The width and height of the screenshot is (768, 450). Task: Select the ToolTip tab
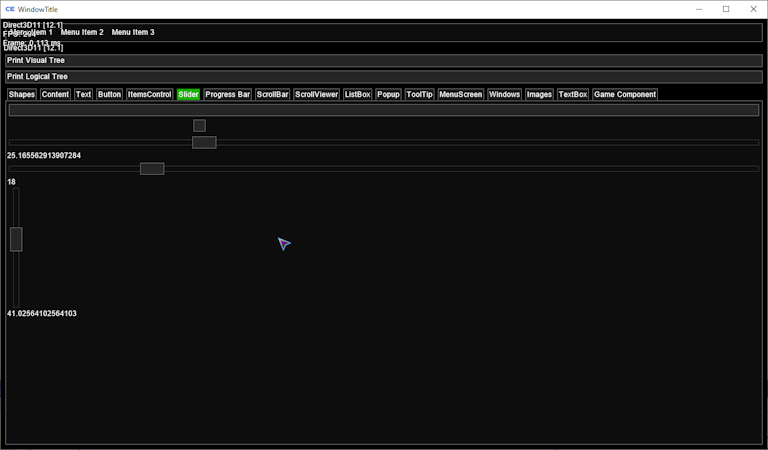point(420,94)
